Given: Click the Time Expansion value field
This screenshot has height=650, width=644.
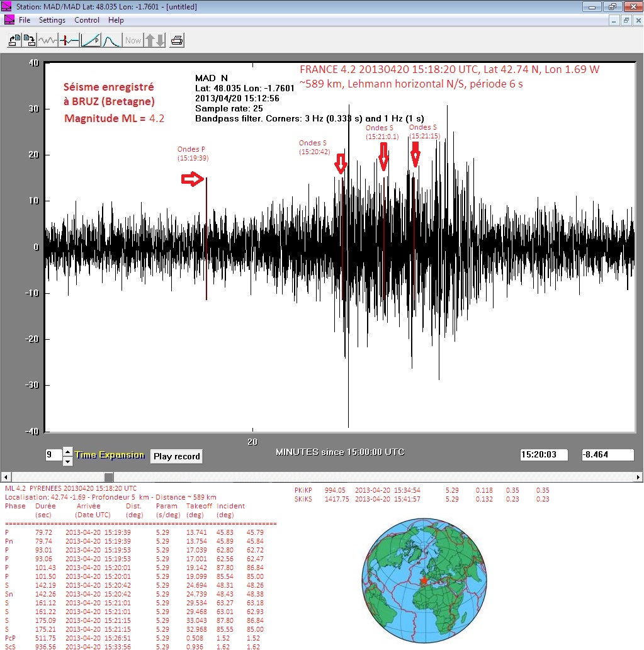Looking at the screenshot, I should click(53, 455).
